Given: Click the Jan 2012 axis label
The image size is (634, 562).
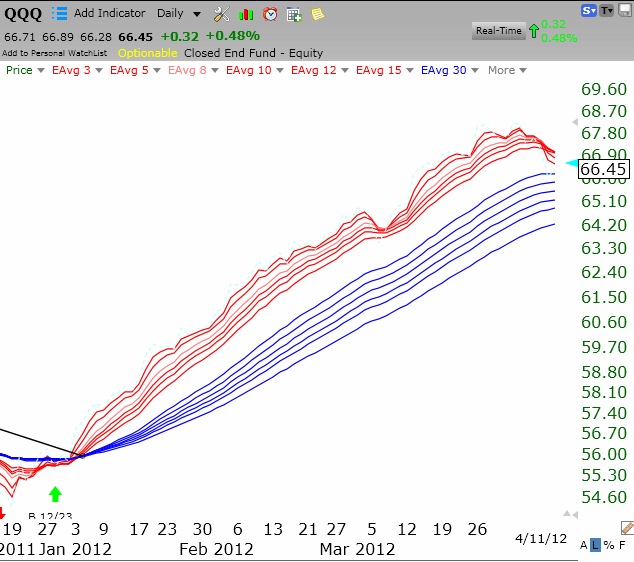Looking at the screenshot, I should tap(76, 549).
